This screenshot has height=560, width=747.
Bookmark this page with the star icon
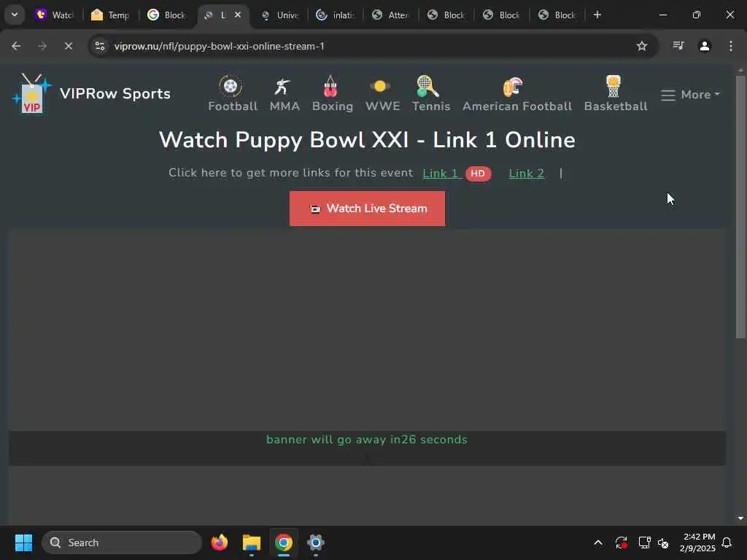tap(642, 46)
